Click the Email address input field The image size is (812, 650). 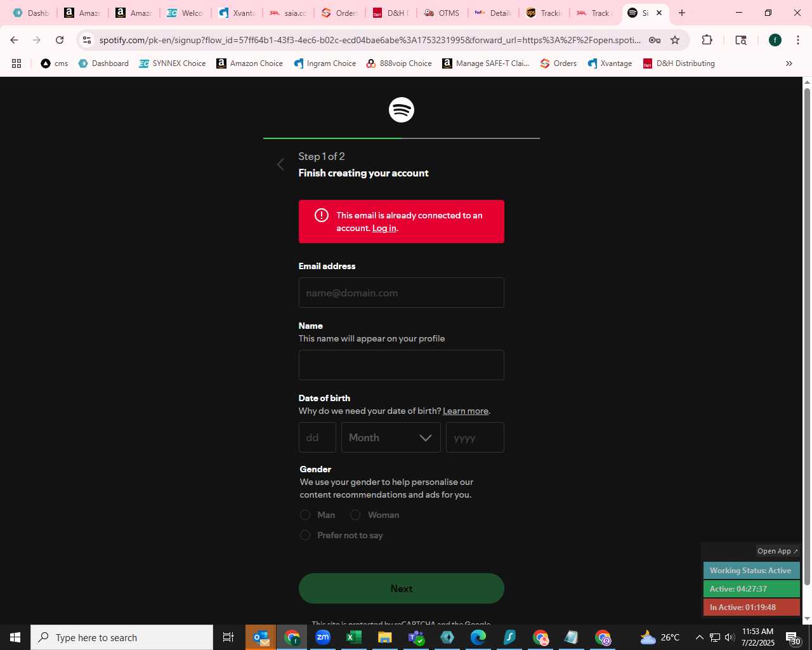click(x=402, y=293)
